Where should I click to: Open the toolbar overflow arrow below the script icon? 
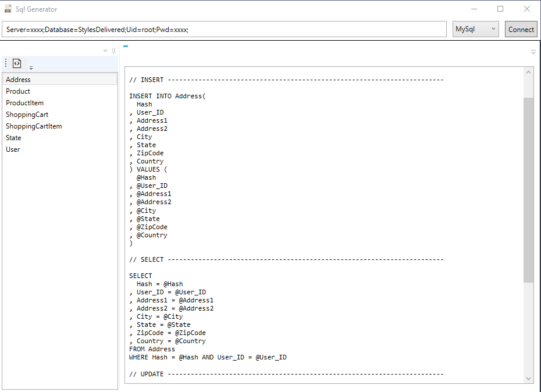pos(31,67)
